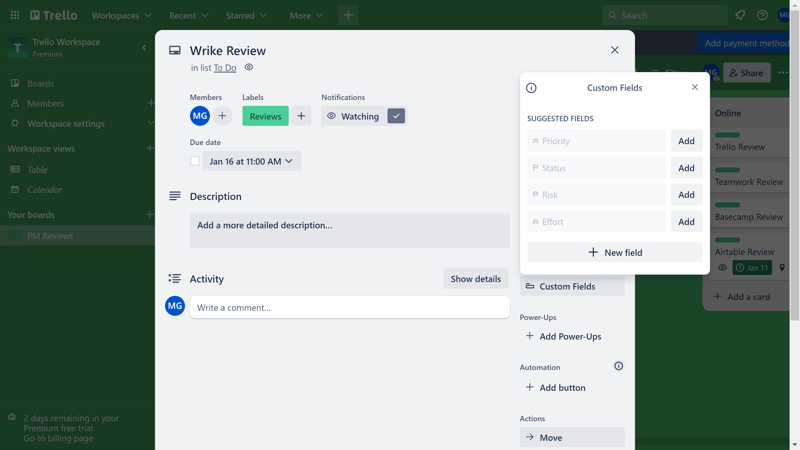Click Add Power-Ups

[572, 336]
